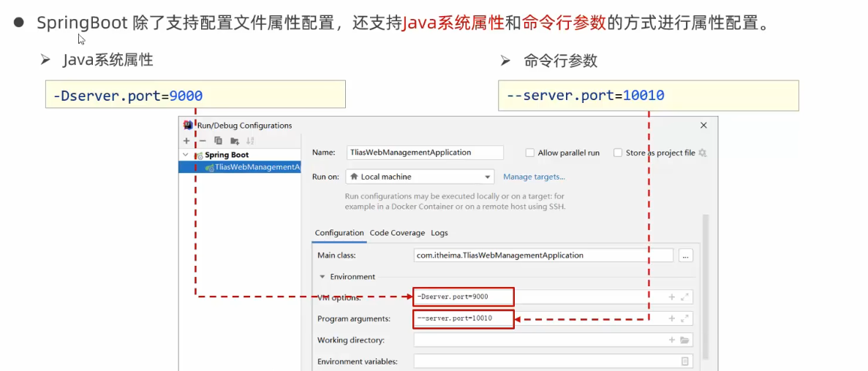Expand the VM options field editor
The image size is (868, 371).
[x=685, y=297]
